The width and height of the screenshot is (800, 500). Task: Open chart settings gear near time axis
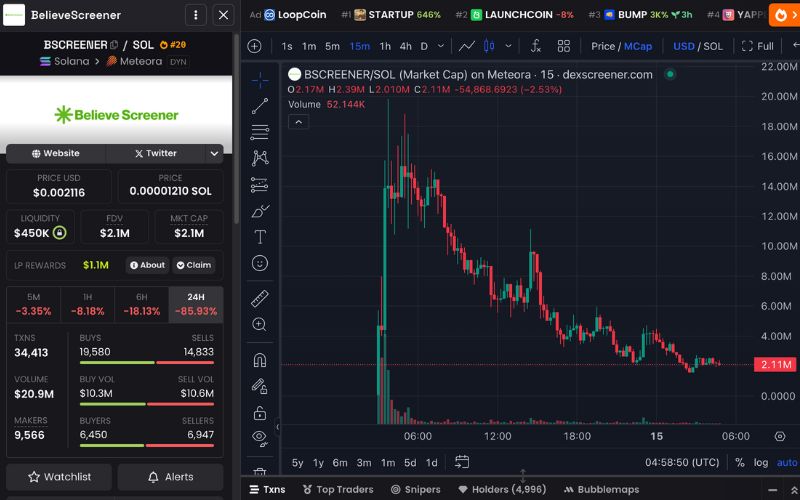click(x=780, y=436)
